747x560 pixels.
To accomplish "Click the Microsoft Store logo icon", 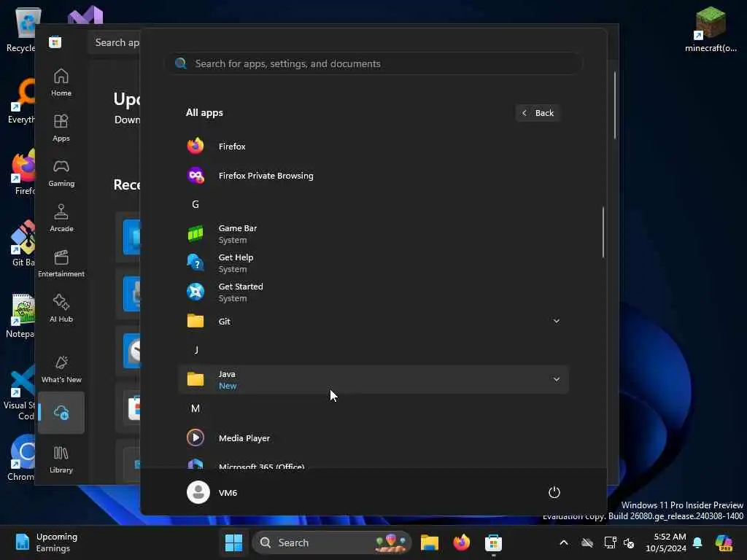I will [55, 42].
